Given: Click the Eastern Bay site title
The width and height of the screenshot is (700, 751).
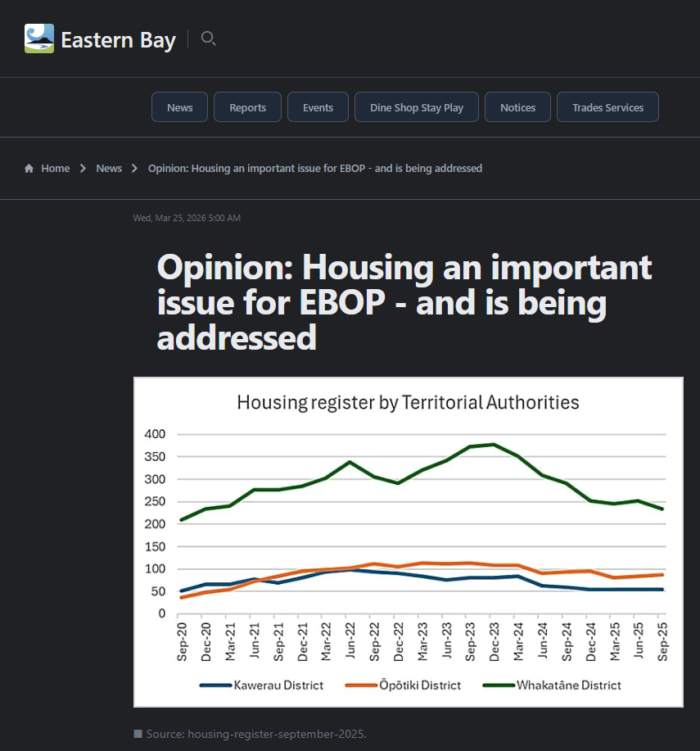Looking at the screenshot, I should [x=118, y=40].
